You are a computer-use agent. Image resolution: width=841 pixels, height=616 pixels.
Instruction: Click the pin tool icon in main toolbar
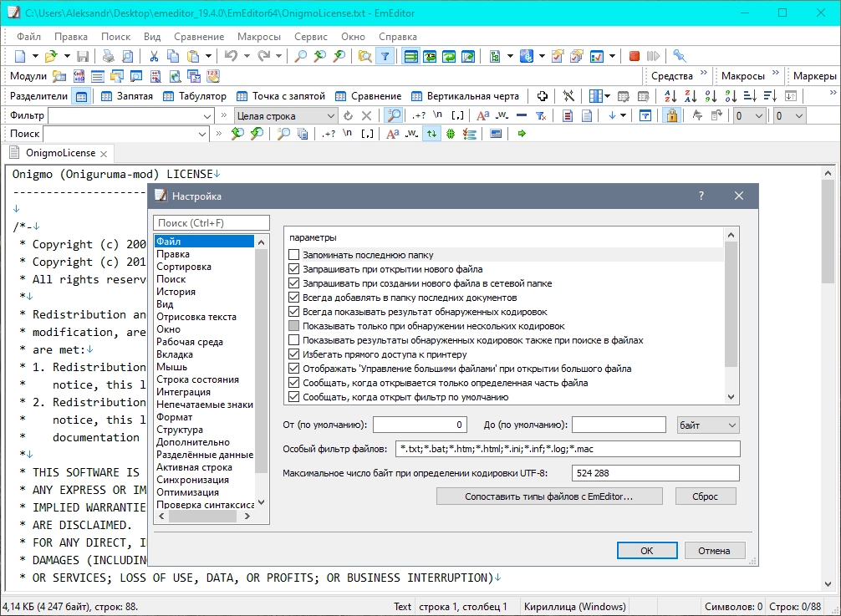tap(679, 56)
